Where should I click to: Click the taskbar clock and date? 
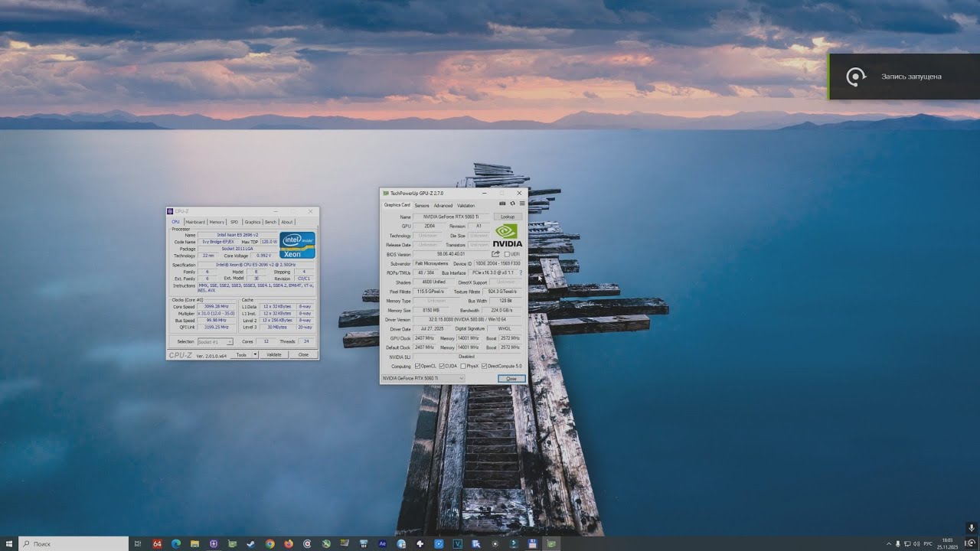[948, 543]
